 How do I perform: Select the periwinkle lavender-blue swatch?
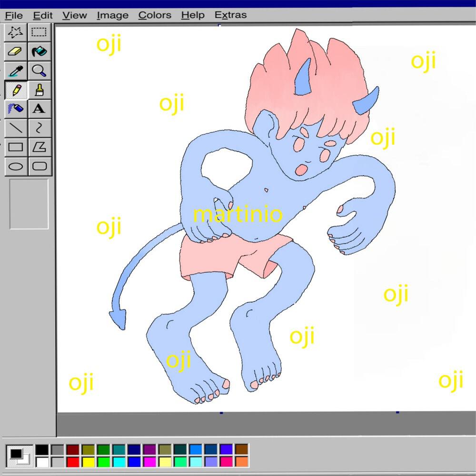211,462
